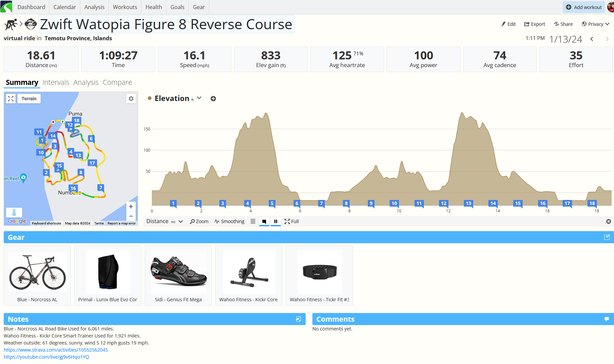Click Edit workout link
The height and width of the screenshot is (364, 614).
point(509,24)
